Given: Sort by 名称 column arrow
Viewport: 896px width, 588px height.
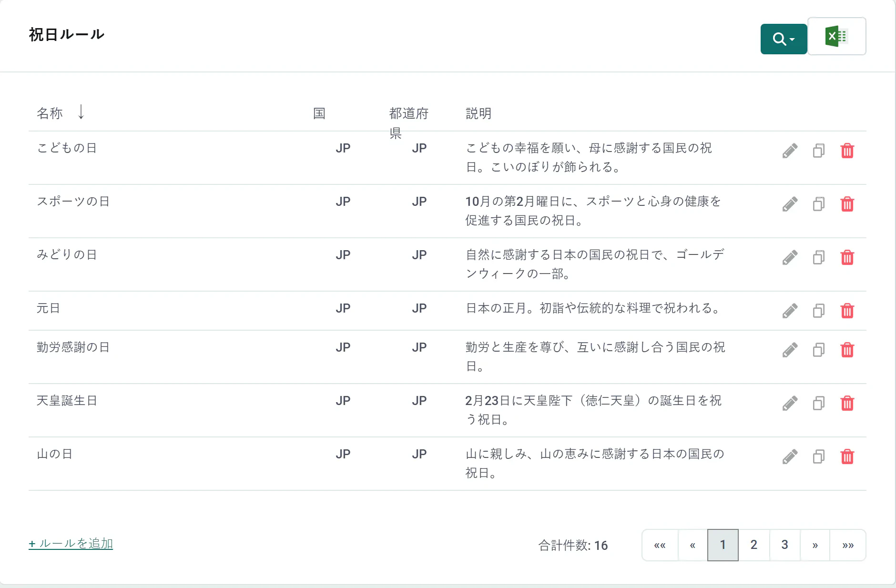Looking at the screenshot, I should [x=81, y=112].
